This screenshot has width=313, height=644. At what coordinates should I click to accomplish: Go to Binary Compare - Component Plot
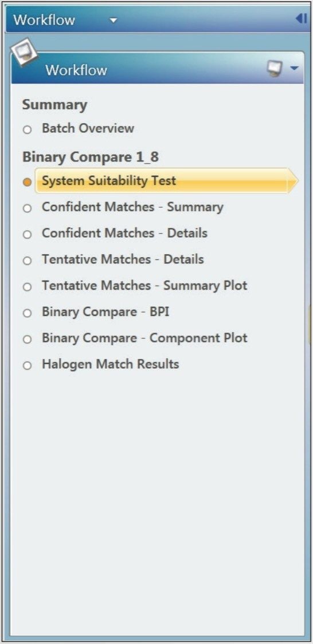pos(144,338)
